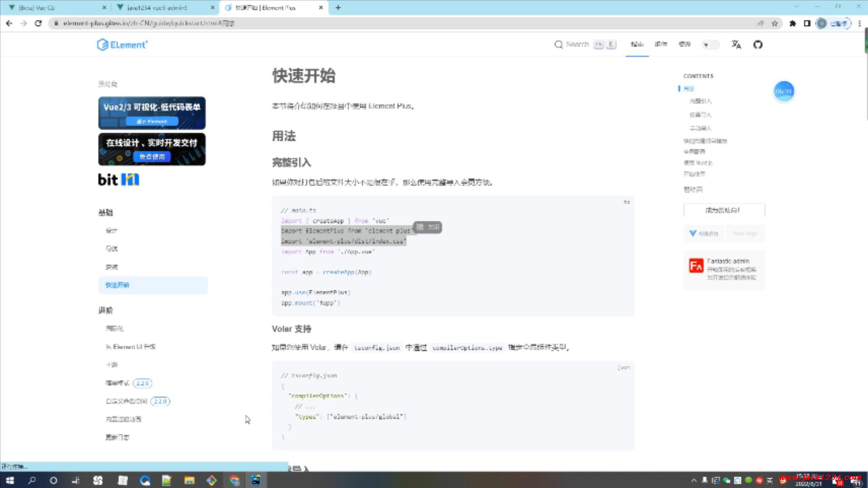
Task: Toggle the browser side panel icon
Action: coord(807,23)
